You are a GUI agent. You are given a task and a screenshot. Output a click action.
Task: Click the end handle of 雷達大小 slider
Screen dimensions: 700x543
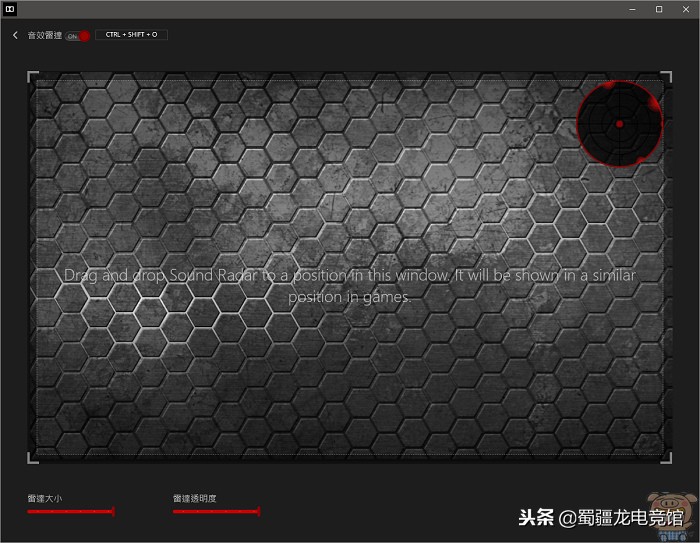(113, 511)
